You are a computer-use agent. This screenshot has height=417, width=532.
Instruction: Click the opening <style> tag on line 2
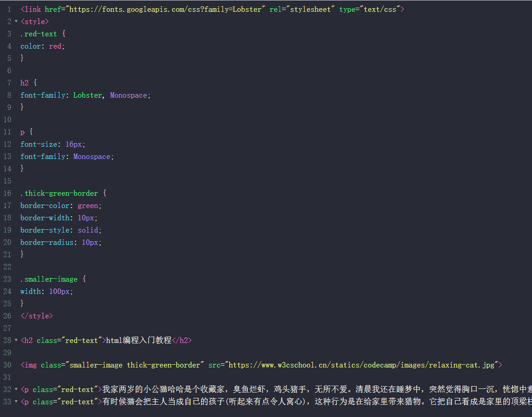tap(34, 22)
